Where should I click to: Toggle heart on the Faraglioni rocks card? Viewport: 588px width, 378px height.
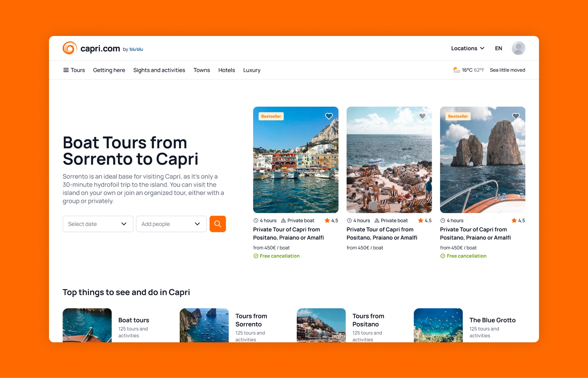point(516,116)
